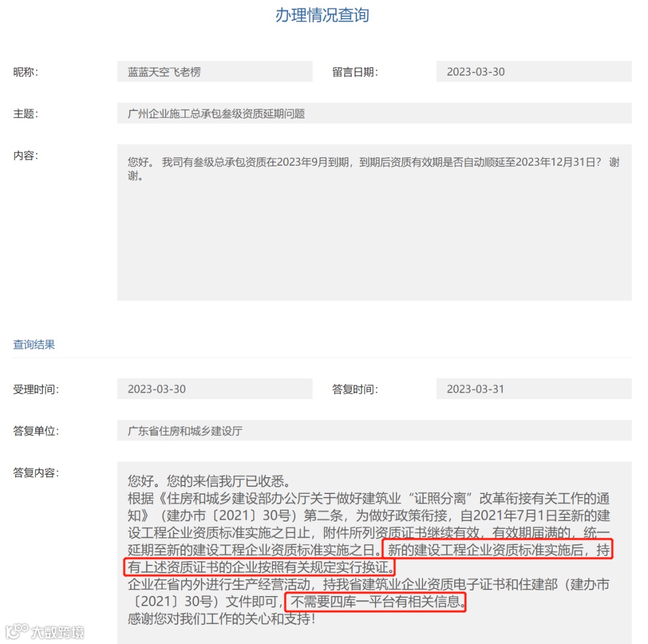The height and width of the screenshot is (644, 648).
Task: Click the closing line 感谢您对我们工作的关心和支持
Action: coord(221,619)
